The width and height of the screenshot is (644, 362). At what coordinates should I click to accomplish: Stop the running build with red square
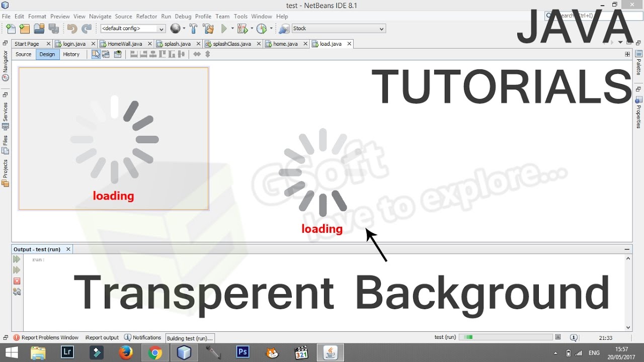coord(17,281)
